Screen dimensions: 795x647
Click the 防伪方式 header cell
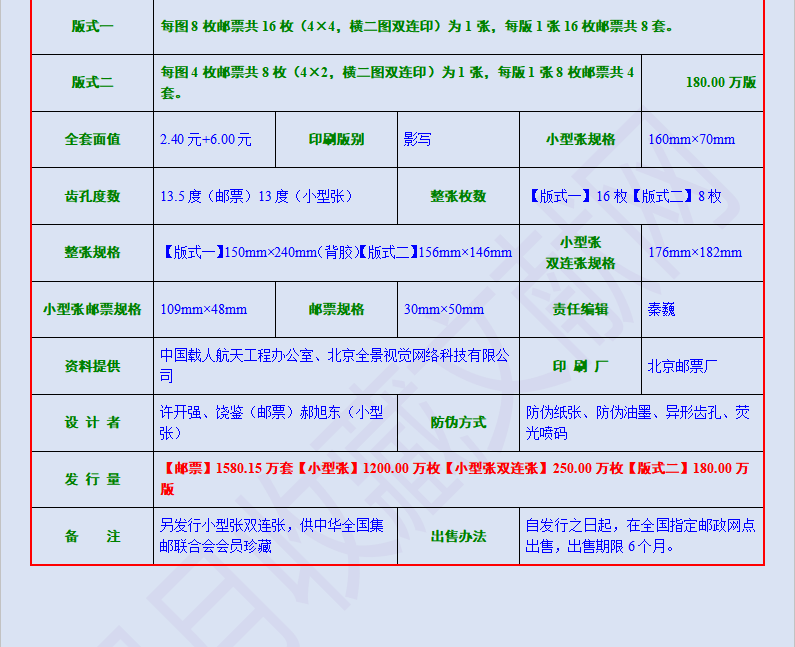(458, 423)
